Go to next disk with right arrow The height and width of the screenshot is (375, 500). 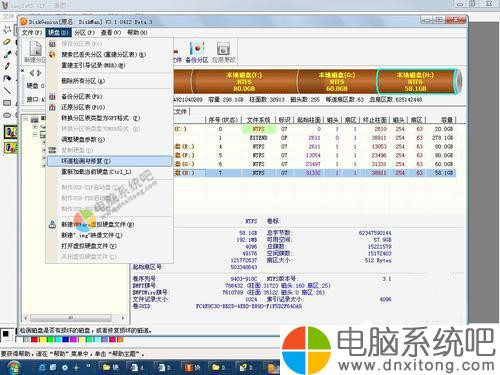(39, 72)
